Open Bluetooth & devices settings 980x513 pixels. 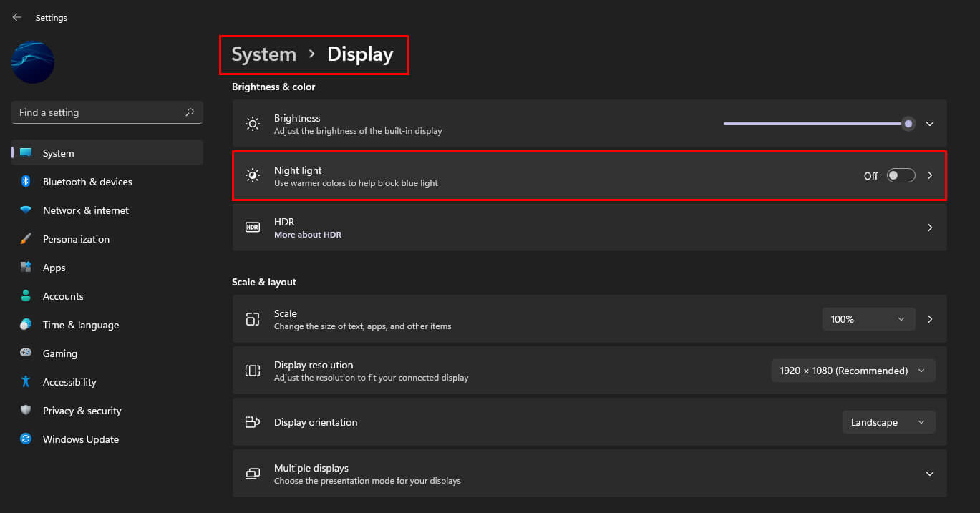click(107, 182)
